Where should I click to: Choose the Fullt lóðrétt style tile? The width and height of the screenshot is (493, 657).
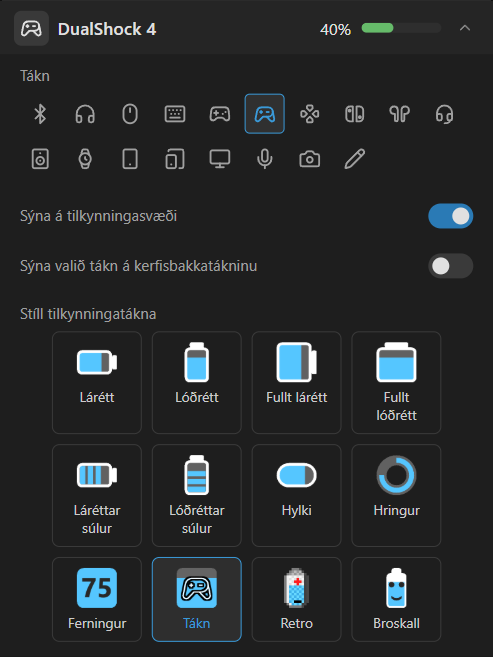[396, 383]
